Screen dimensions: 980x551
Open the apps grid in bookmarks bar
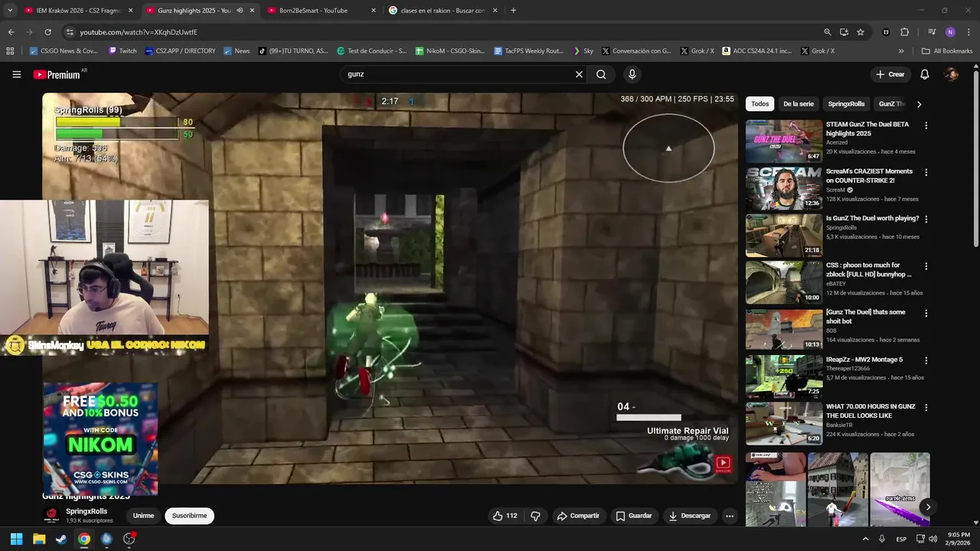[x=10, y=51]
